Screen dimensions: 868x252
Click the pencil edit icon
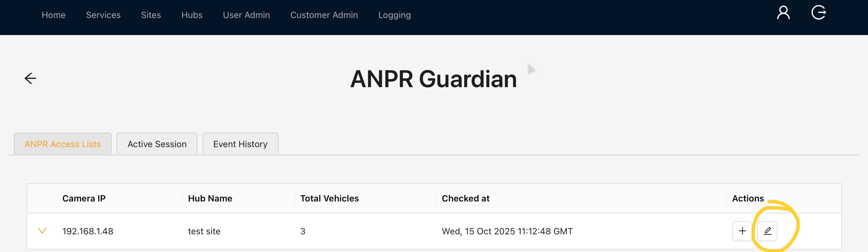[x=767, y=231]
